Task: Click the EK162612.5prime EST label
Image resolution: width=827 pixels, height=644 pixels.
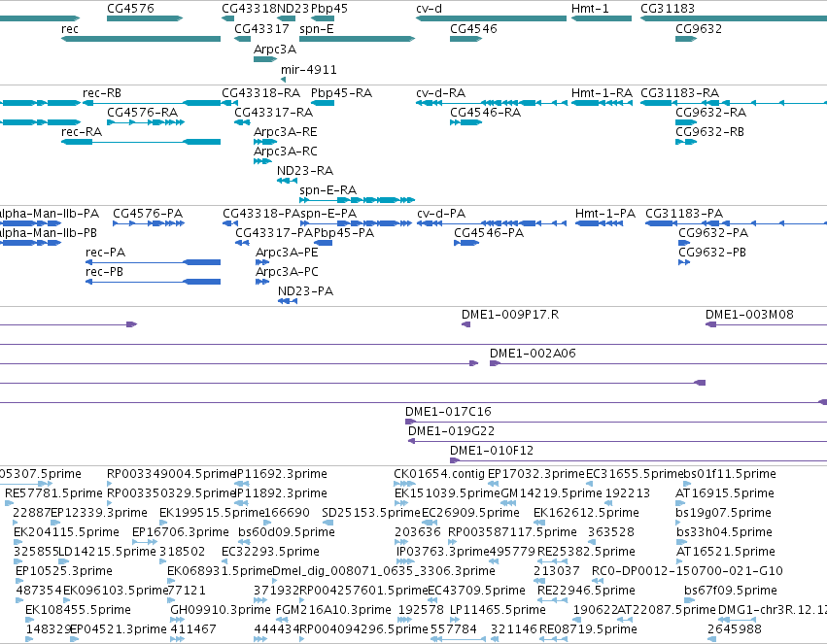Action: 586,513
